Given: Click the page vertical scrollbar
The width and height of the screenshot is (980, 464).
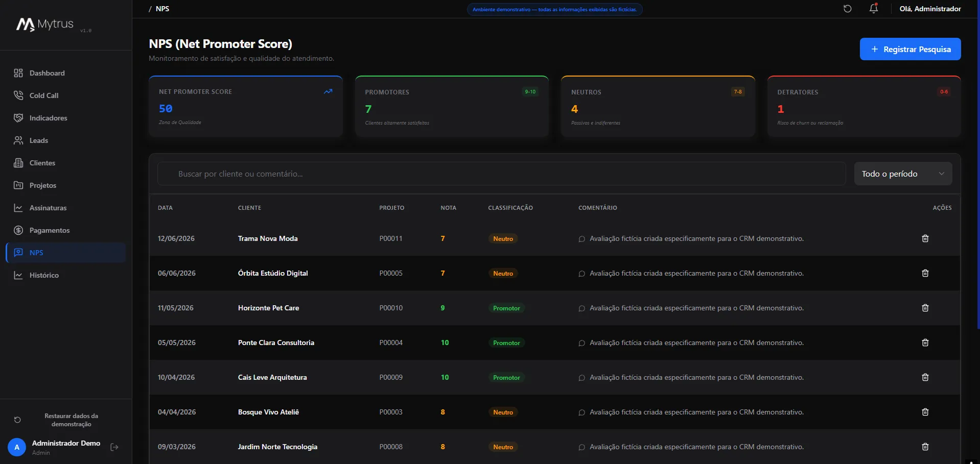Looking at the screenshot, I should click(x=977, y=163).
